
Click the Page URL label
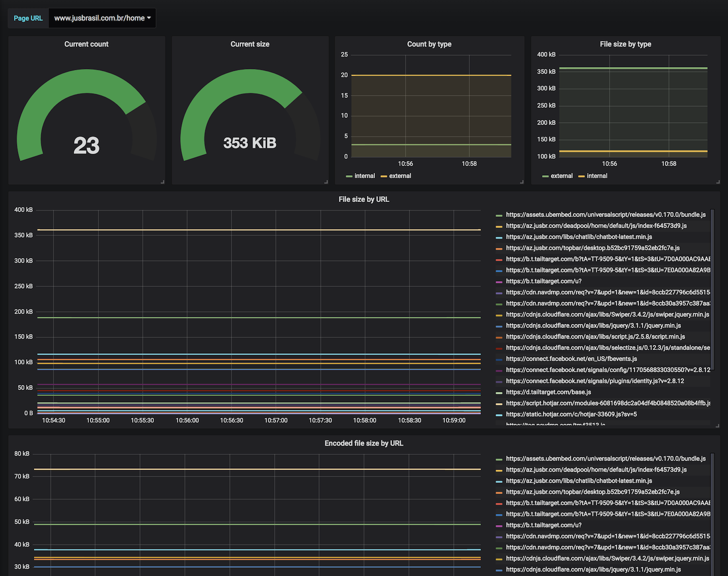click(x=28, y=18)
